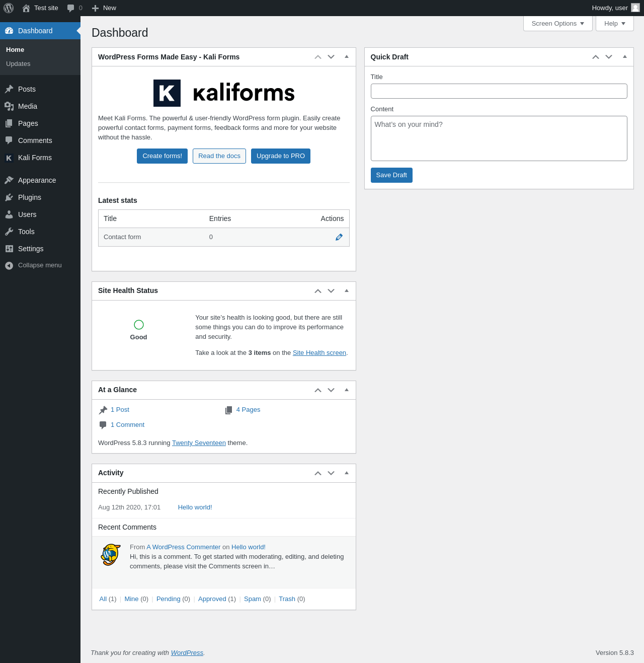Click the user avatar in admin bar
Image resolution: width=644 pixels, height=663 pixels.
[635, 8]
